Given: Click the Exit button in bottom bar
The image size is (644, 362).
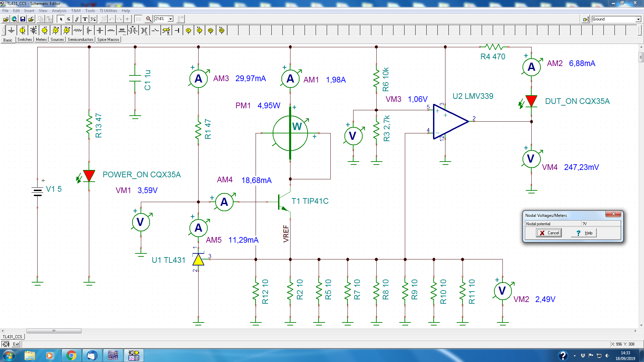Looking at the screenshot, I should click(16, 344).
